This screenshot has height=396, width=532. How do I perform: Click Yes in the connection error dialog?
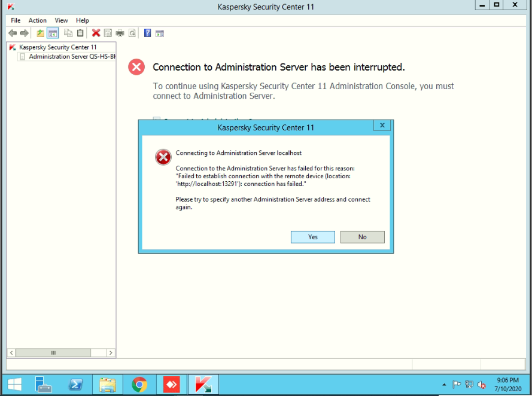pos(313,237)
